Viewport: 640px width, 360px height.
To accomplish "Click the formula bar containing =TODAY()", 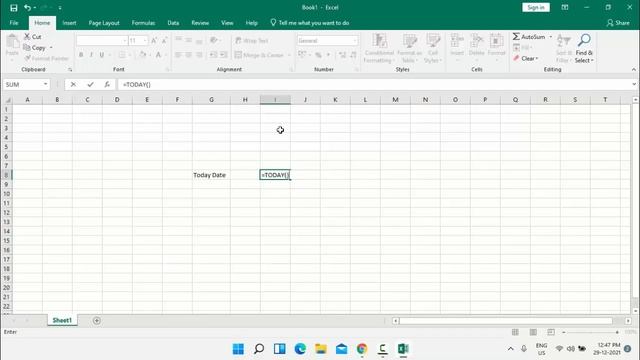I will (373, 84).
